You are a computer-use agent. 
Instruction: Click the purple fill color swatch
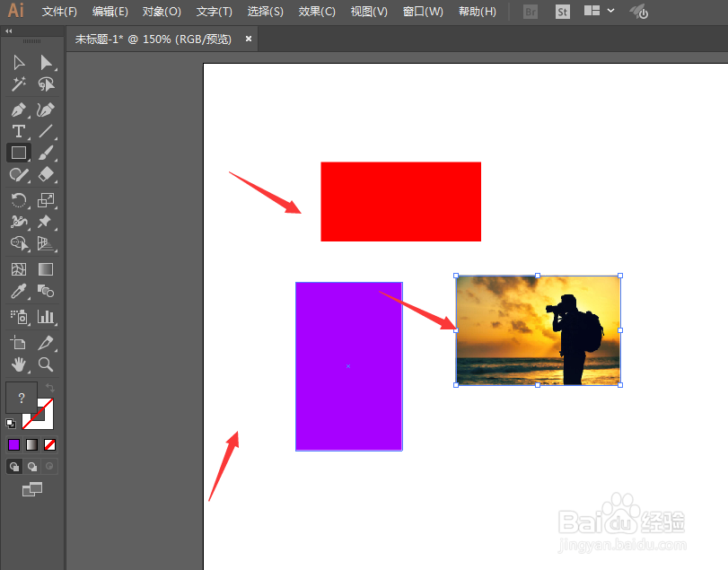[13, 444]
